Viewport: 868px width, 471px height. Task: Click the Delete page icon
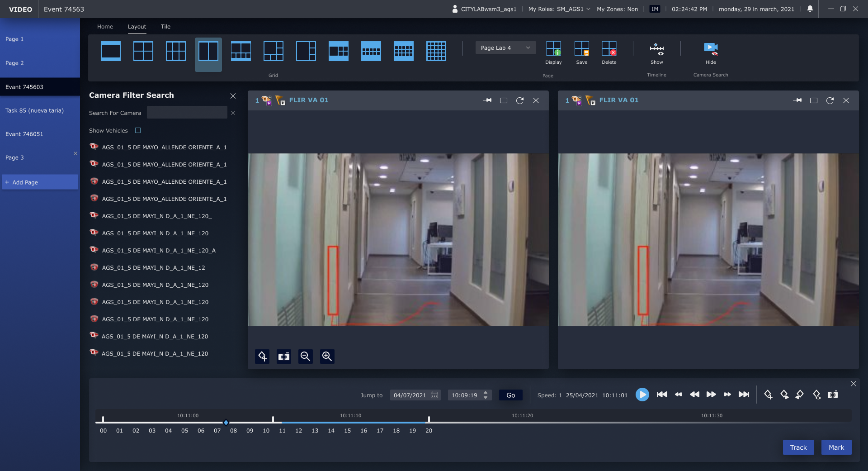[609, 49]
